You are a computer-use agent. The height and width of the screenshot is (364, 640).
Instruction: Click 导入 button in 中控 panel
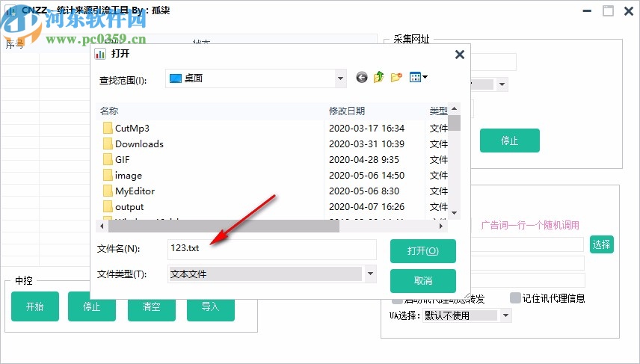211,310
